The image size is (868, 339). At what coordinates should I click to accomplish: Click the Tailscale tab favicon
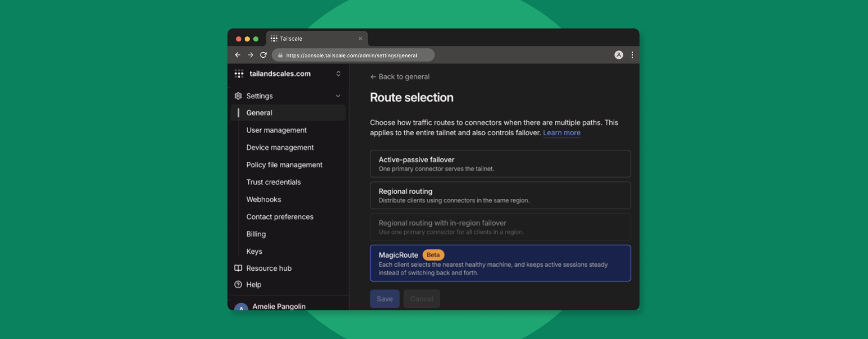click(274, 38)
